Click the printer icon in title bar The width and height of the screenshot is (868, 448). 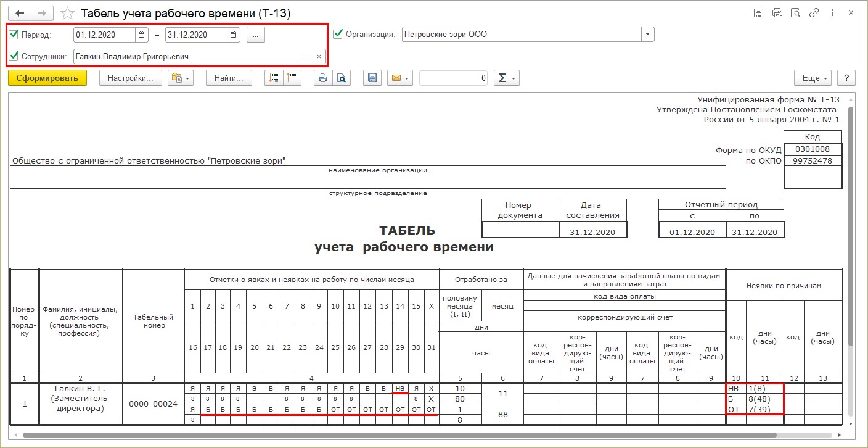[x=777, y=13]
